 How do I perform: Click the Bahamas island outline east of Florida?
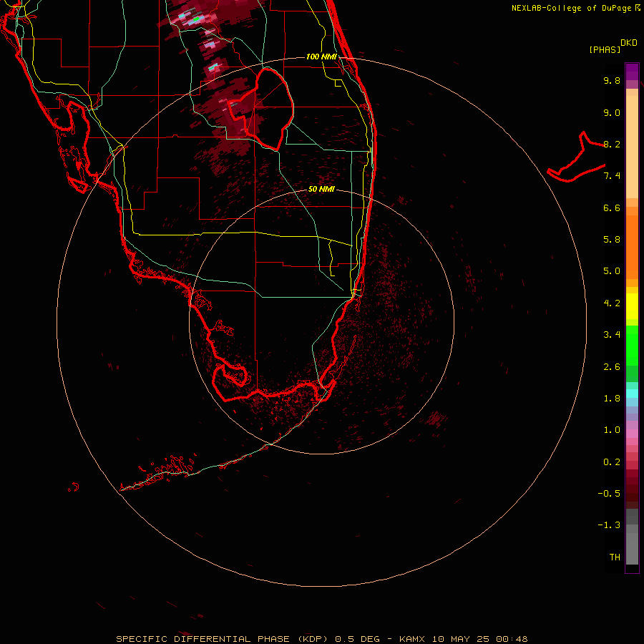pyautogui.click(x=576, y=158)
